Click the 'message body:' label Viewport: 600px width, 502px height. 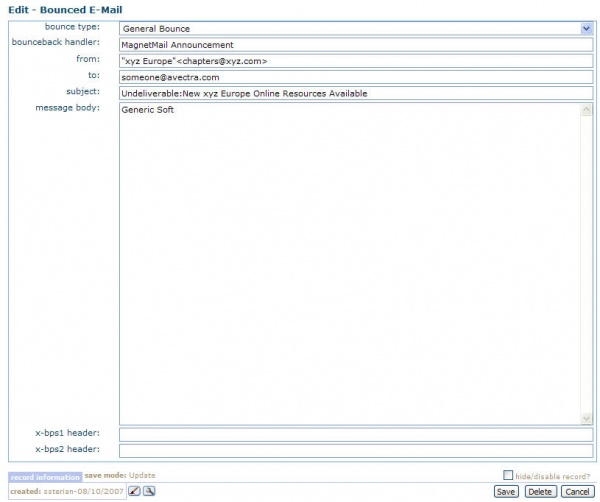[68, 108]
